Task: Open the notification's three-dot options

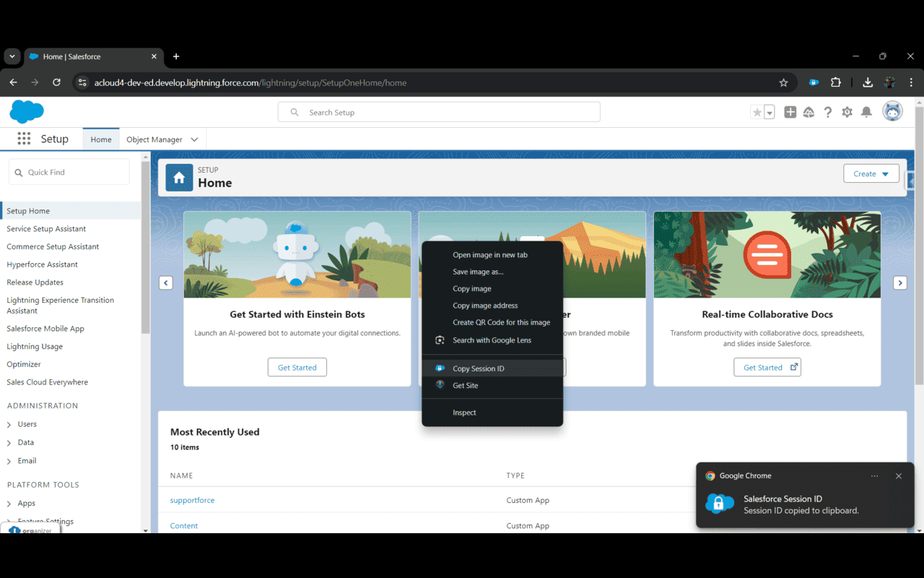Action: 875,476
